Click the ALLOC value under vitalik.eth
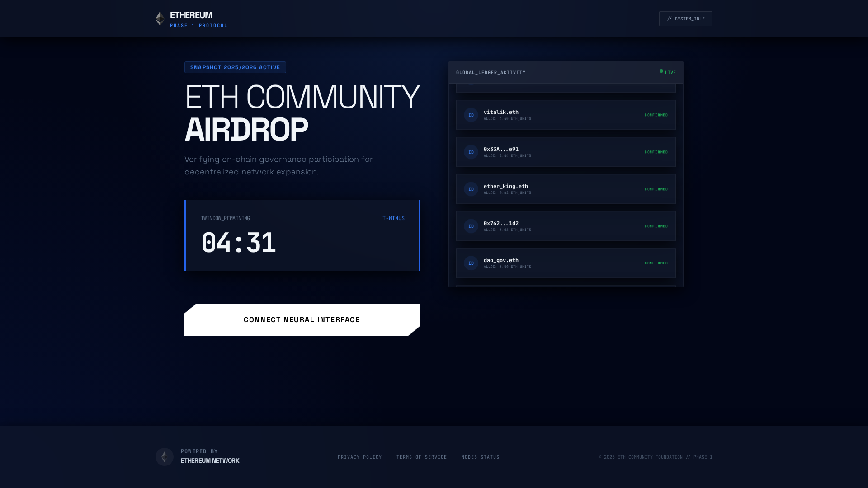Viewport: 868px width, 488px height. [507, 119]
